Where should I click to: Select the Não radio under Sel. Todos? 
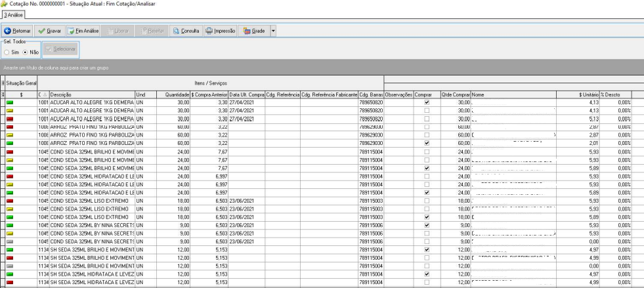25,52
